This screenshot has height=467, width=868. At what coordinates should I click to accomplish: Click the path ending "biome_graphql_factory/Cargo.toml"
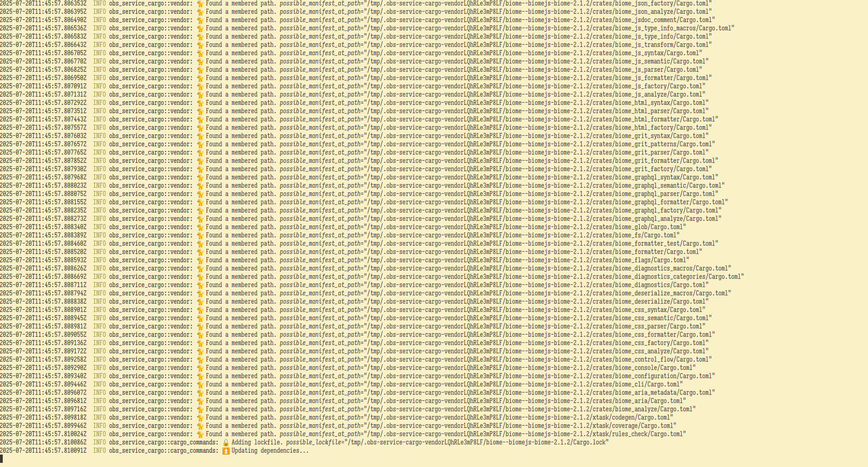pyautogui.click(x=542, y=210)
